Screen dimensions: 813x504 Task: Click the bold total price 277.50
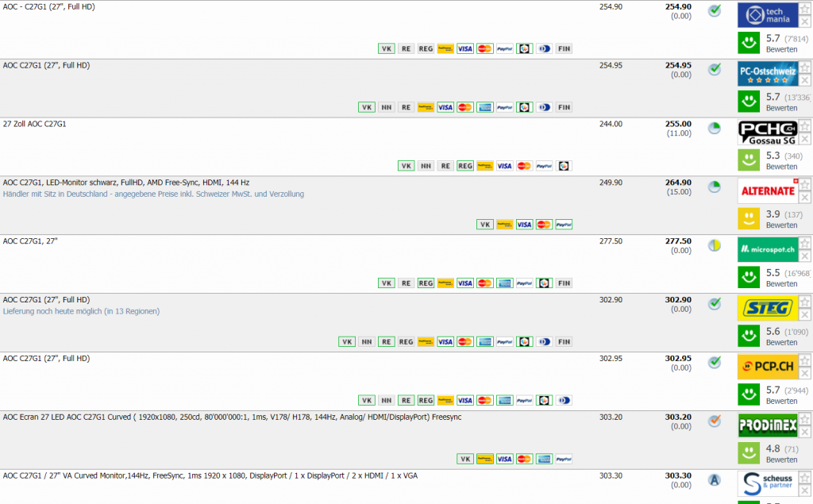pos(678,241)
